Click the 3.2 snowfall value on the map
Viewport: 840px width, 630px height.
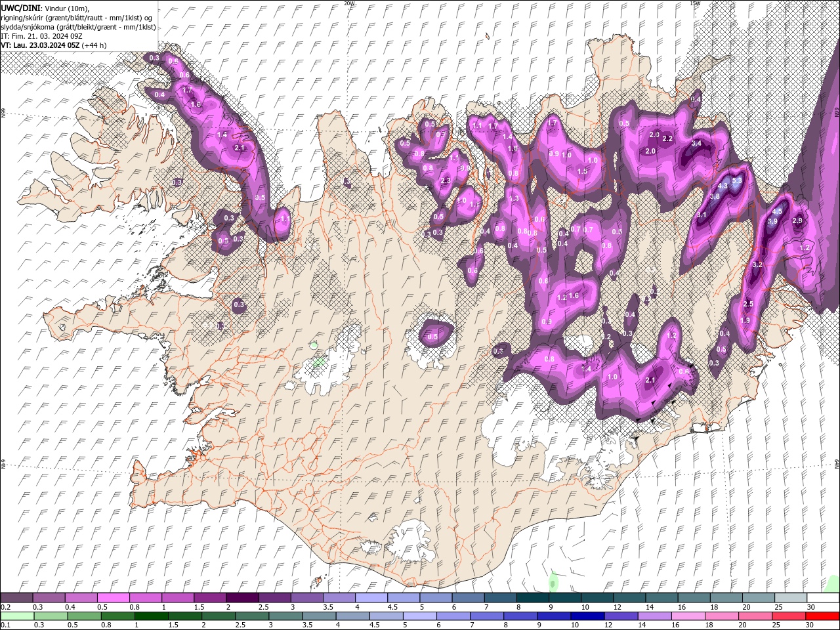[x=757, y=264]
